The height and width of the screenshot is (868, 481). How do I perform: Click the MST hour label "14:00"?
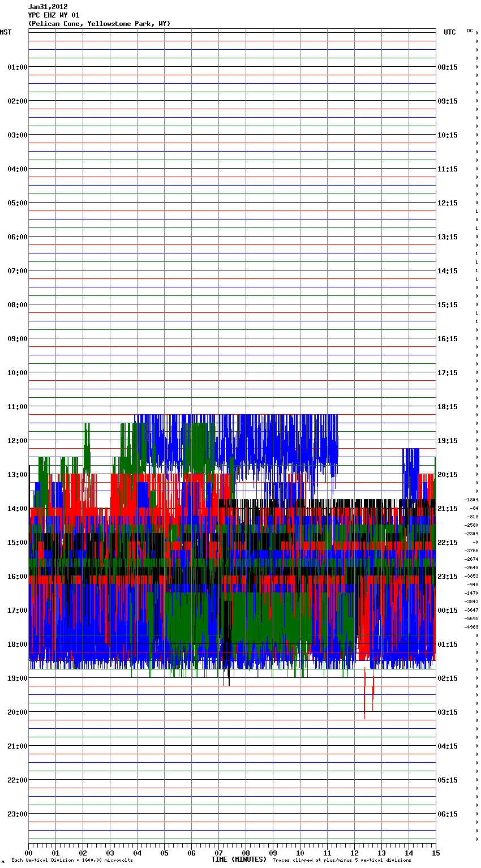(18, 509)
